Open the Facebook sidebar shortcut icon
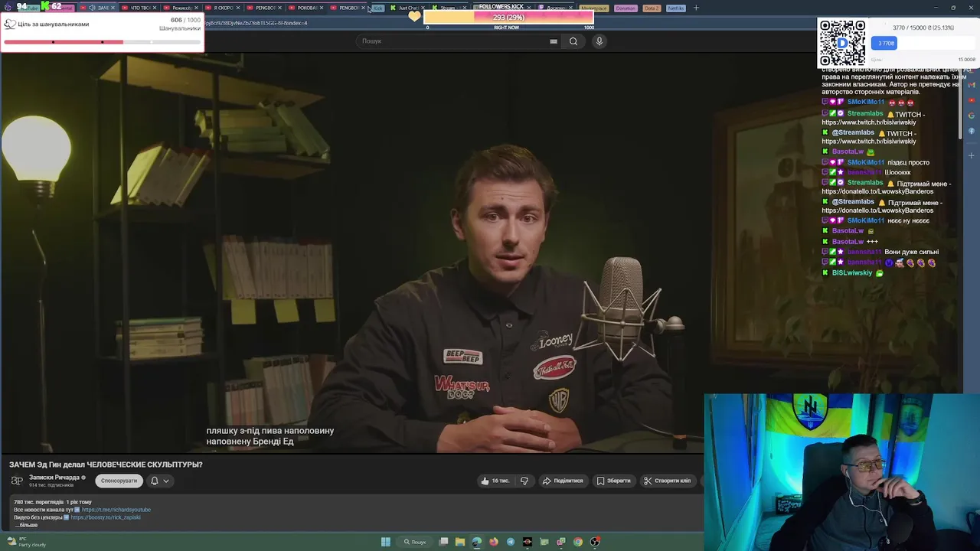Screen dimensions: 980x551 (x=972, y=131)
